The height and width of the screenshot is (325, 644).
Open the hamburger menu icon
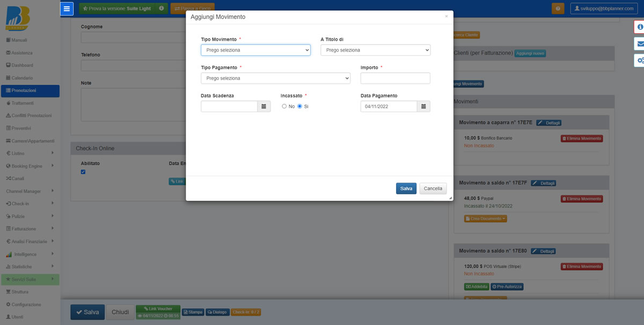(x=67, y=9)
